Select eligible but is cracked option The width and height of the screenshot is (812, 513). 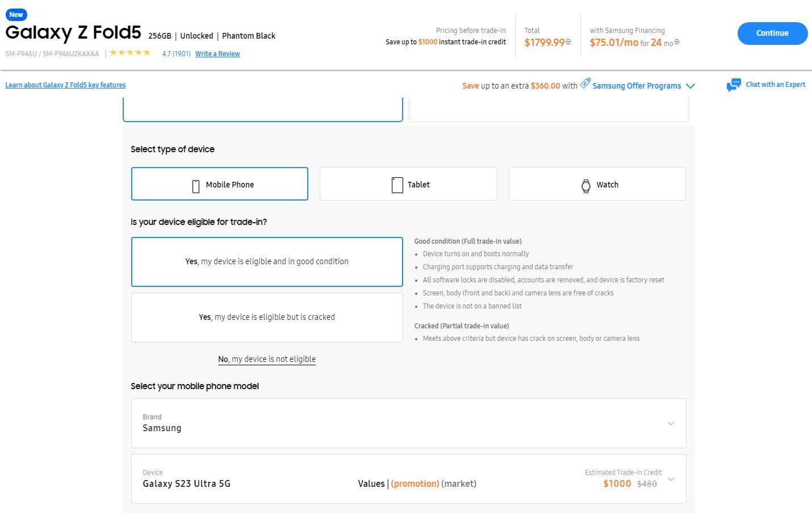tap(267, 317)
